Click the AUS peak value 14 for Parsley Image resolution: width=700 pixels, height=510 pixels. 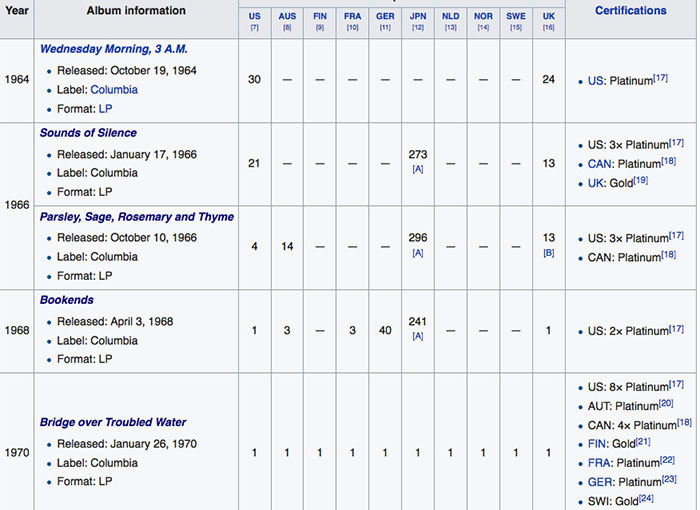click(x=287, y=247)
